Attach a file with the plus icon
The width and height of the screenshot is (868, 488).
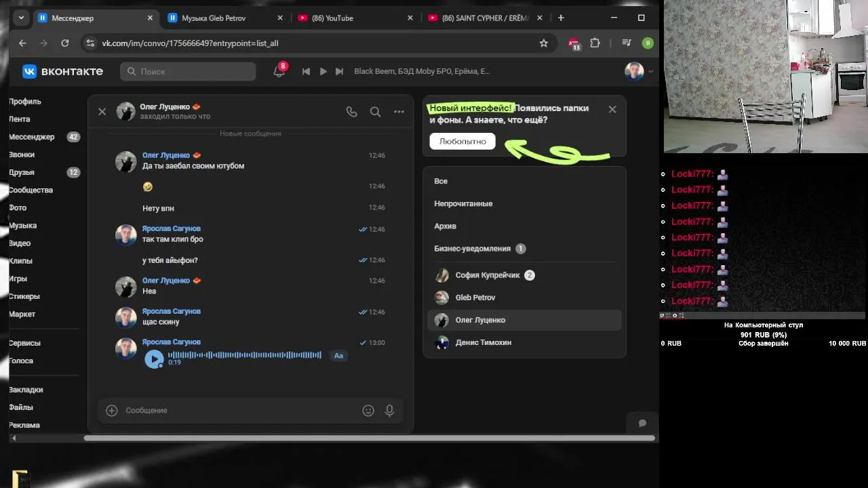coord(112,410)
